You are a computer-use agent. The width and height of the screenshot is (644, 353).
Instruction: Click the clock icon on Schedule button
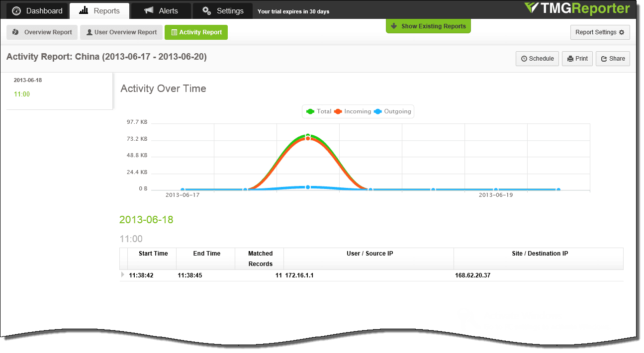(524, 59)
